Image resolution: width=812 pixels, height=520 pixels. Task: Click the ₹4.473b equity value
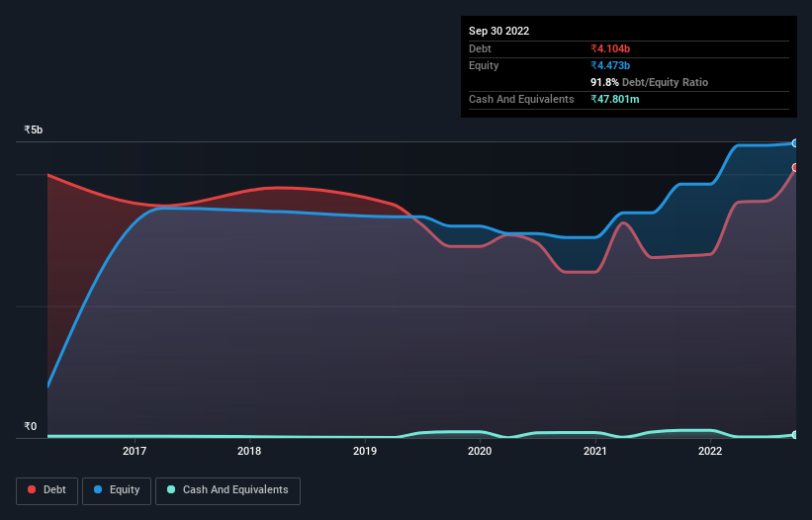pos(610,65)
